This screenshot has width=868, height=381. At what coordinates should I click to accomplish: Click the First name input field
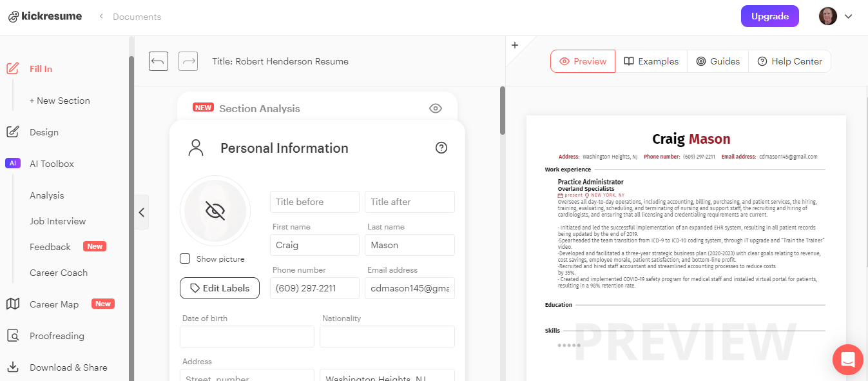[314, 244]
